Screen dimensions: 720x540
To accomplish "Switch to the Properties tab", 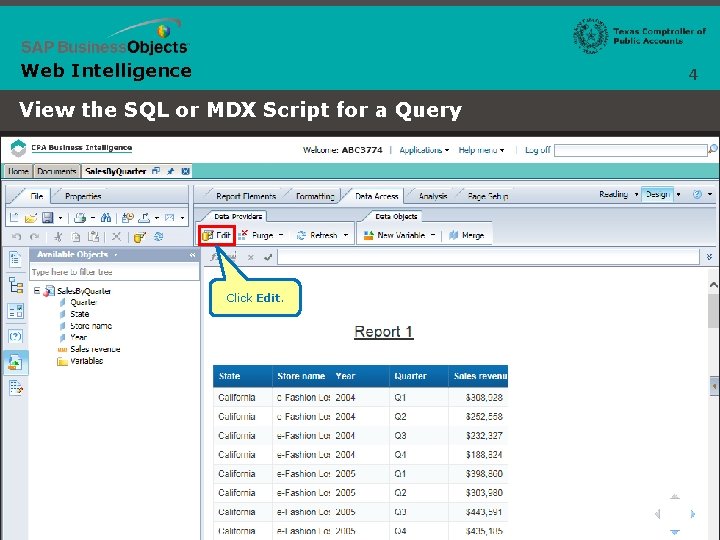I will 83,196.
